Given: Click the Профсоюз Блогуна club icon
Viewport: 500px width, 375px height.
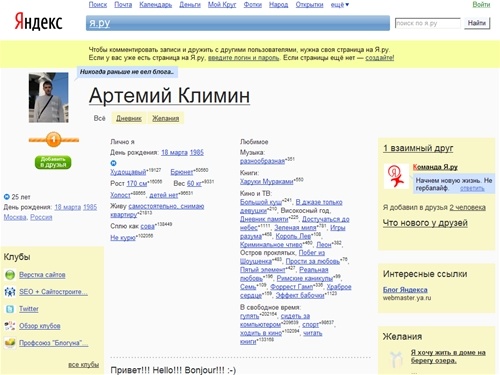Looking at the screenshot, I should pos(10,343).
